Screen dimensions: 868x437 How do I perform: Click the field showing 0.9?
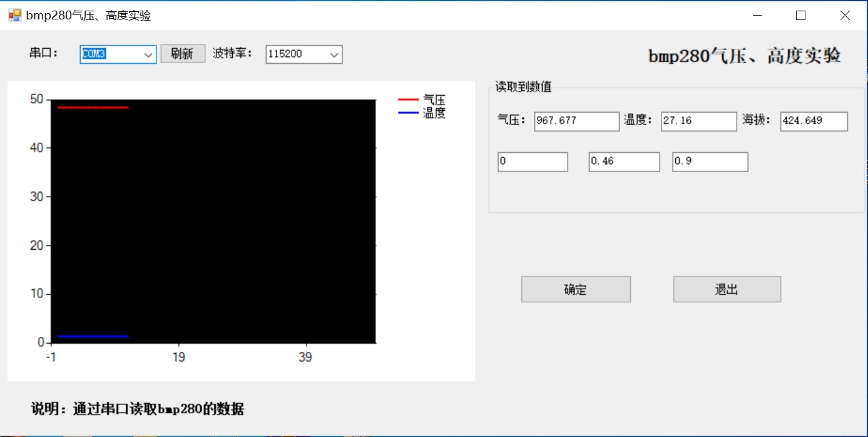pos(710,162)
